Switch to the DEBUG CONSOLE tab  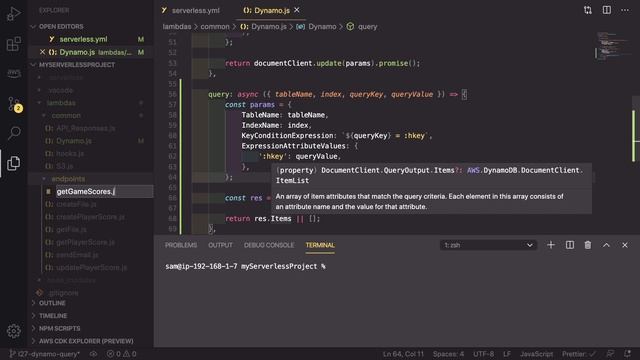pyautogui.click(x=269, y=245)
